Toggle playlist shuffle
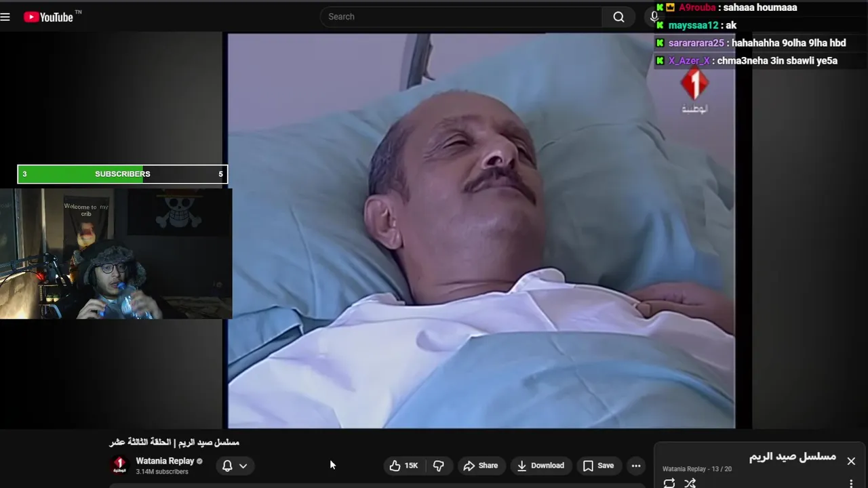The width and height of the screenshot is (868, 488). 690,483
